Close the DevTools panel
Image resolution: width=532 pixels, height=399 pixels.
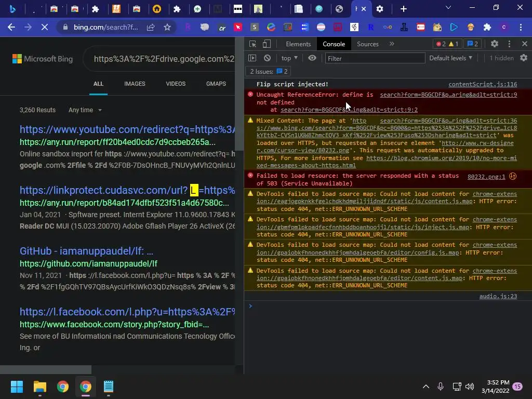525,44
